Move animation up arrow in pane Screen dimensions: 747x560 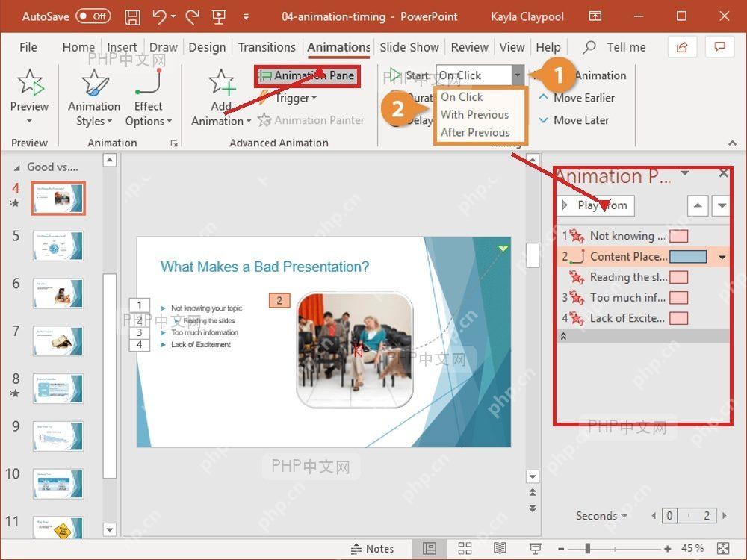[698, 206]
